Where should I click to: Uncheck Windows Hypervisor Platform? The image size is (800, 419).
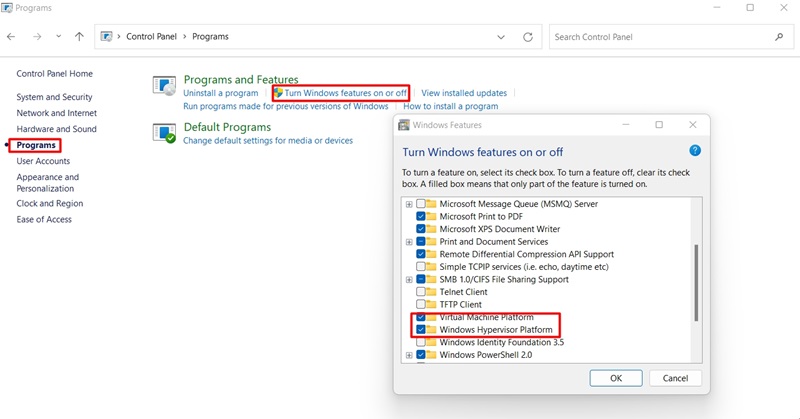coord(421,330)
